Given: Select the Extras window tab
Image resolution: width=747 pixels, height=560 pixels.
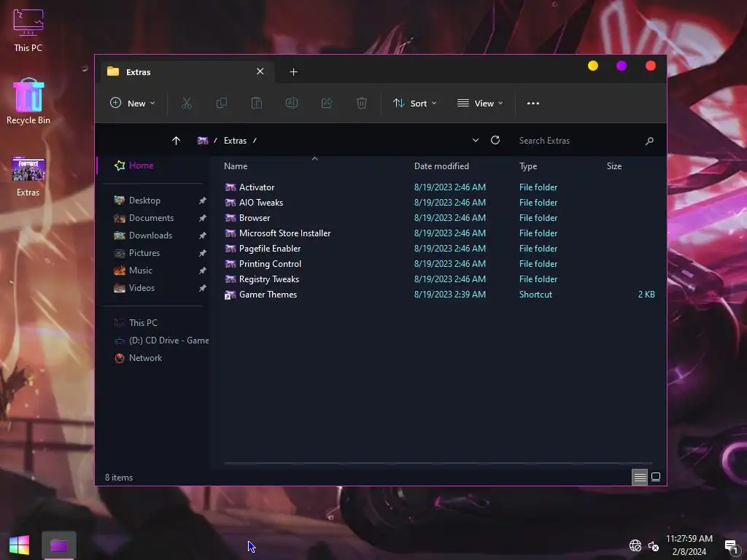Looking at the screenshot, I should tap(186, 72).
